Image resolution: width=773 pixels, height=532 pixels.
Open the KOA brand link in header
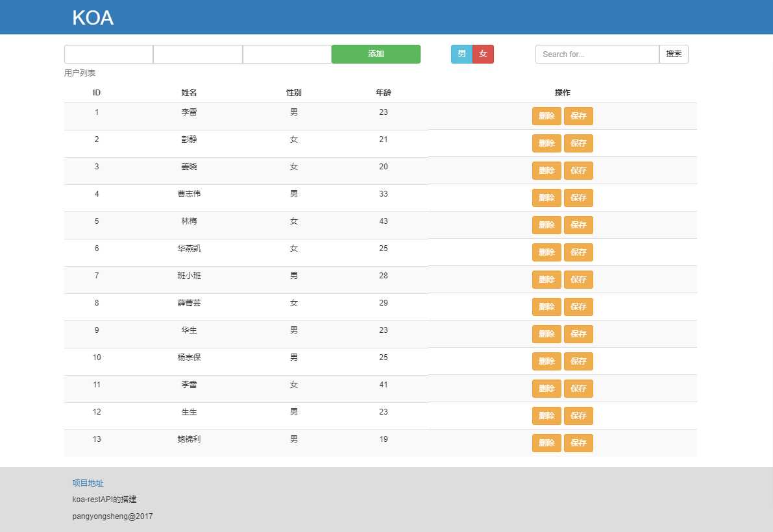click(93, 18)
